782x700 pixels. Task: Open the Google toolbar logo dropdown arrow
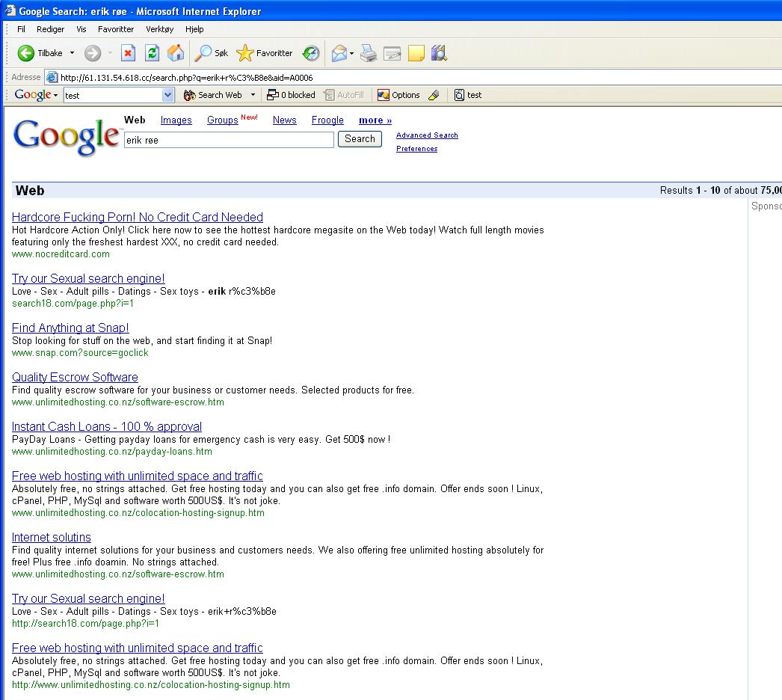click(55, 95)
